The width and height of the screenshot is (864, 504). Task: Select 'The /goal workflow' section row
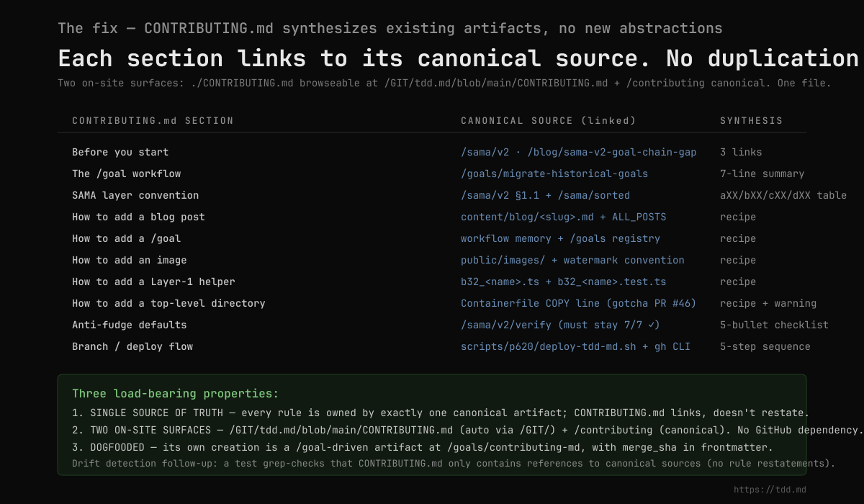(127, 174)
